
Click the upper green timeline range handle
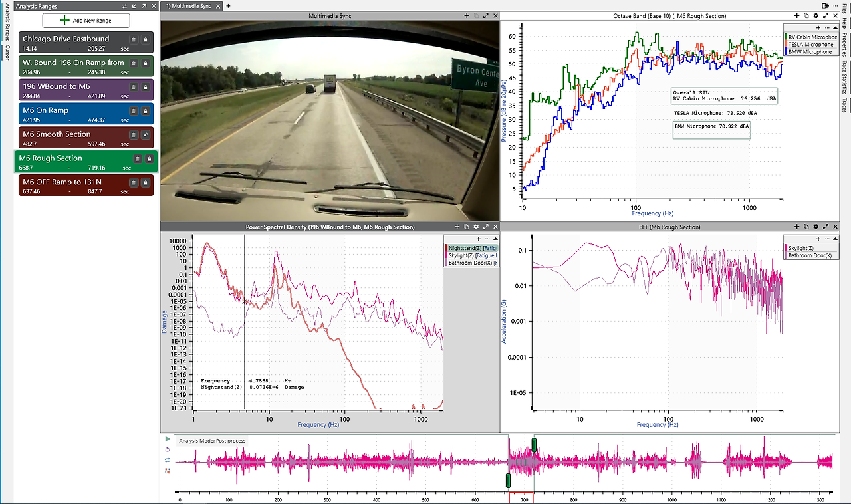tap(534, 444)
